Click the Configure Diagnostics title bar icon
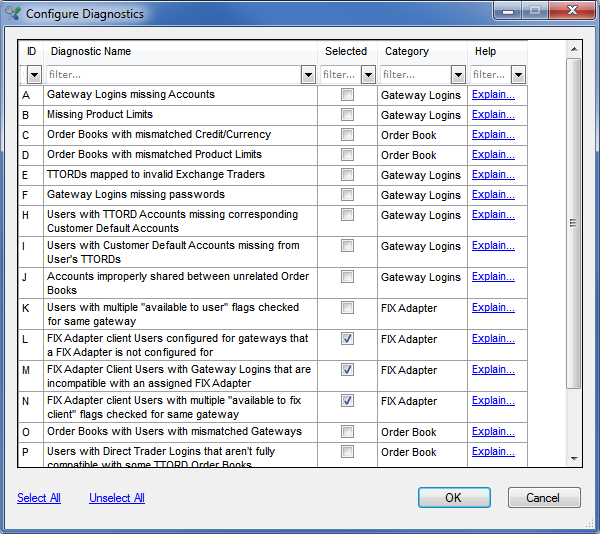This screenshot has width=600, height=534. [13, 13]
